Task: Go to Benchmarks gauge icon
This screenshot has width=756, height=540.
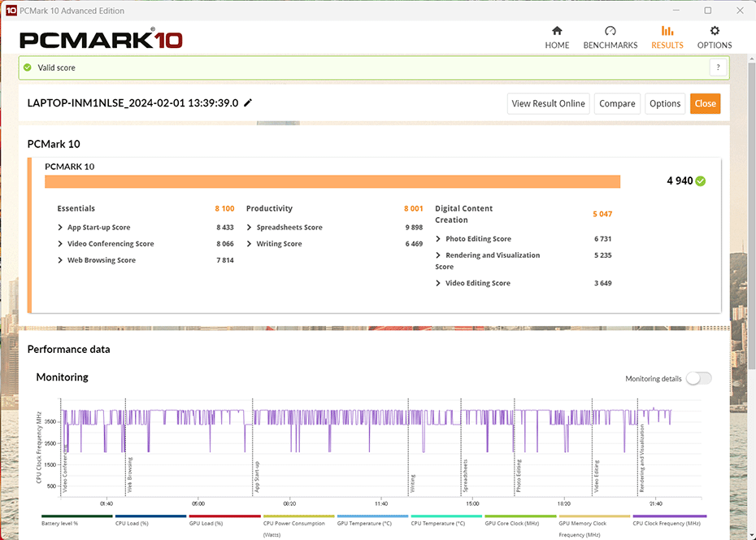Action: 610,32
